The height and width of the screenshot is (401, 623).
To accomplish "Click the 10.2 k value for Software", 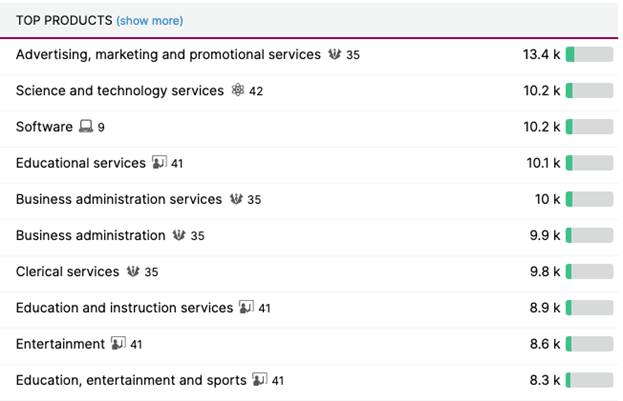I will [542, 127].
